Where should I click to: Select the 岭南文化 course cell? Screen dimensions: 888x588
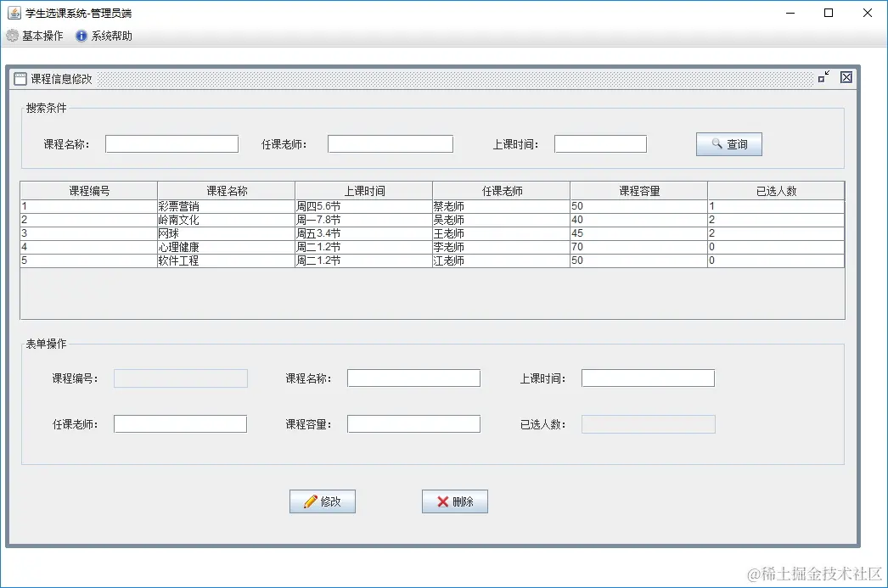pos(227,220)
